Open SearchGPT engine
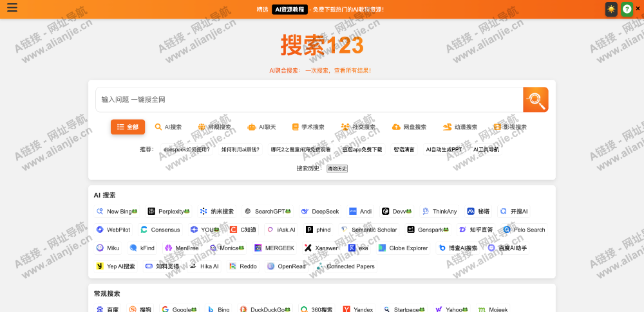644x312 pixels. [268, 212]
